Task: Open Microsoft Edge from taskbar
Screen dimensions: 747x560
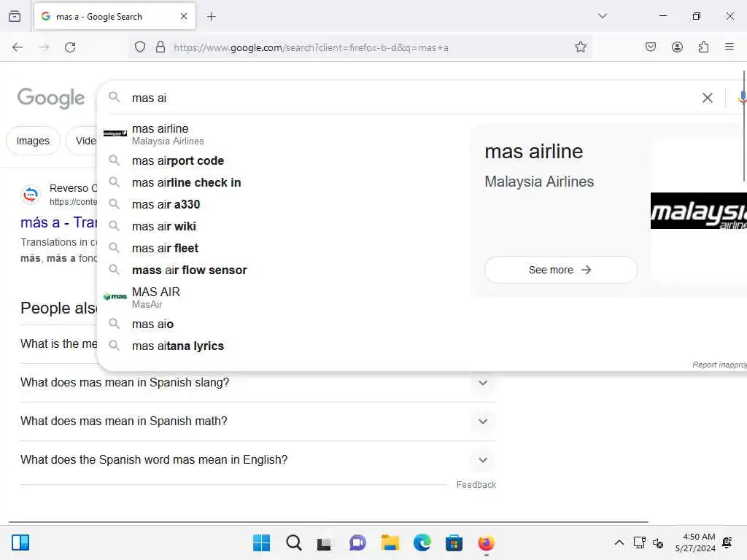Action: coord(422,542)
